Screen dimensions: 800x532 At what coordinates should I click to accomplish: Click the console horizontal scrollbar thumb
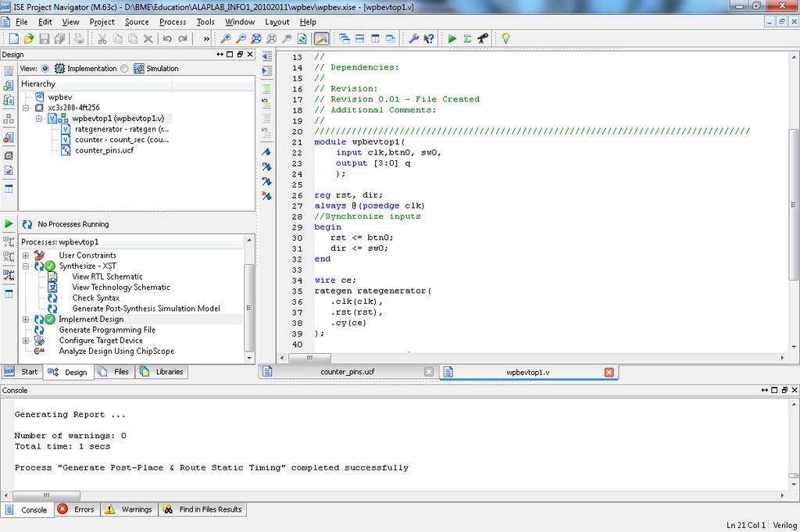(46, 495)
